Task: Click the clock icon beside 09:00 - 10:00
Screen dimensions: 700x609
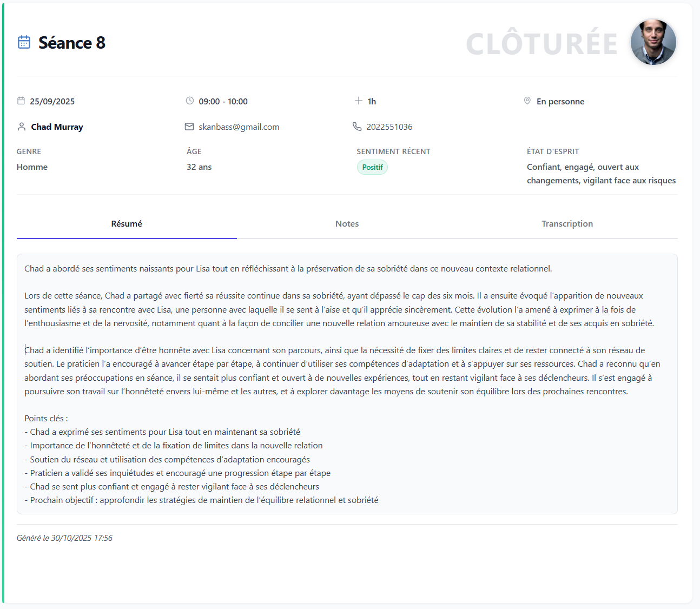Action: tap(189, 101)
